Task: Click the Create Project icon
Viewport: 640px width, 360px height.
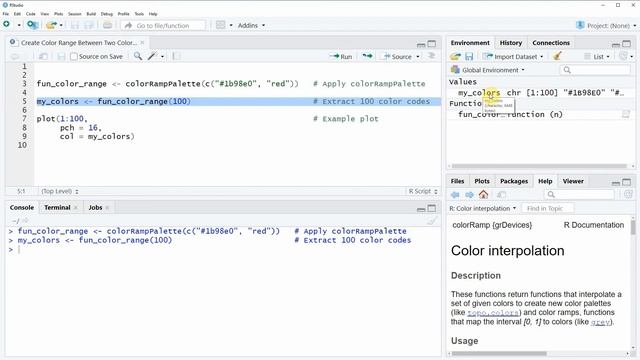Action: pos(32,25)
